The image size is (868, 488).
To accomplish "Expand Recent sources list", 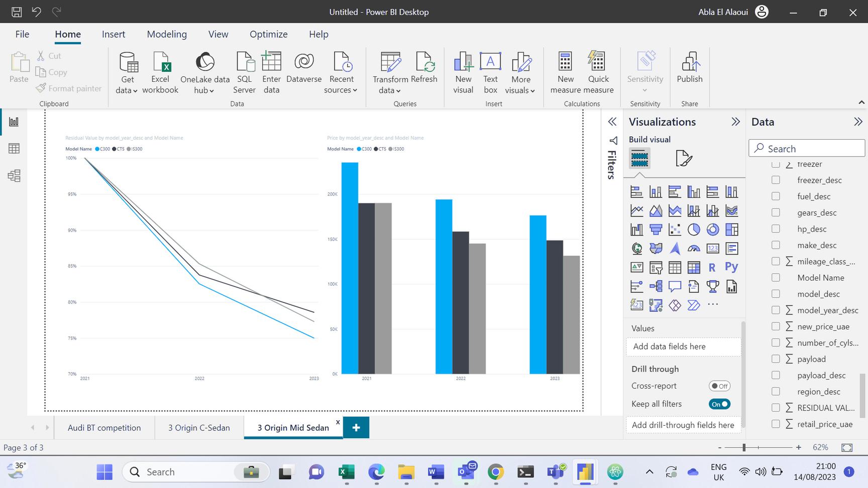I will coord(341,73).
